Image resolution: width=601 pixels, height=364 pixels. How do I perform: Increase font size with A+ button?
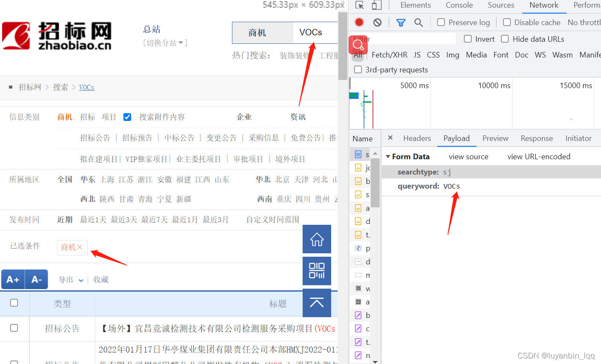pos(13,280)
